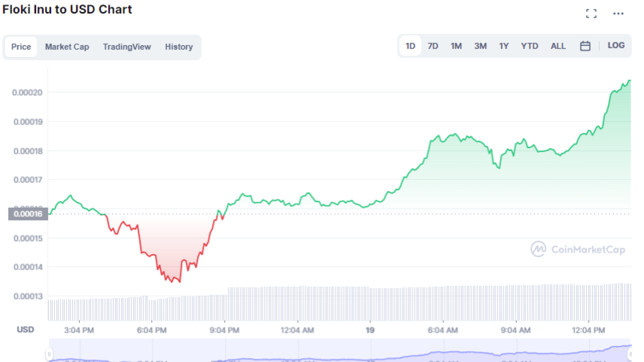Click the 0.00015 y-axis label

coord(28,239)
